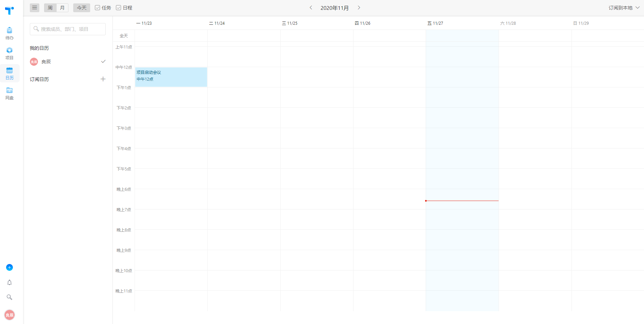The width and height of the screenshot is (644, 324).
Task: Select the 二 11/24 day header
Action: coord(217,23)
